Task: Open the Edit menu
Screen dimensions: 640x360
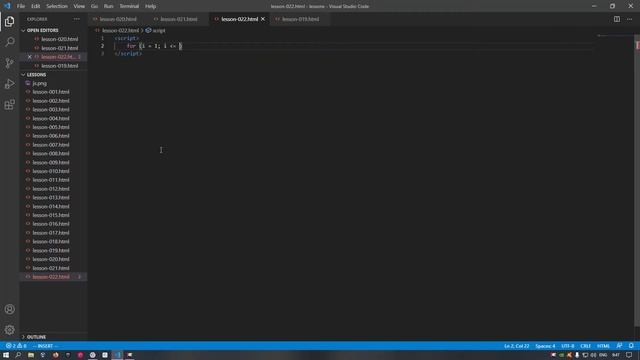Action: coord(36,6)
